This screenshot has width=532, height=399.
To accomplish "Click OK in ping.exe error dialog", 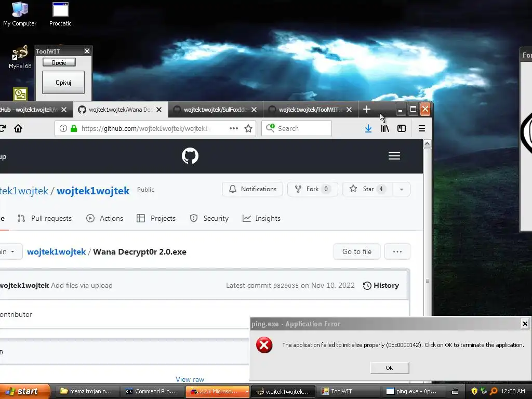I will pos(390,368).
